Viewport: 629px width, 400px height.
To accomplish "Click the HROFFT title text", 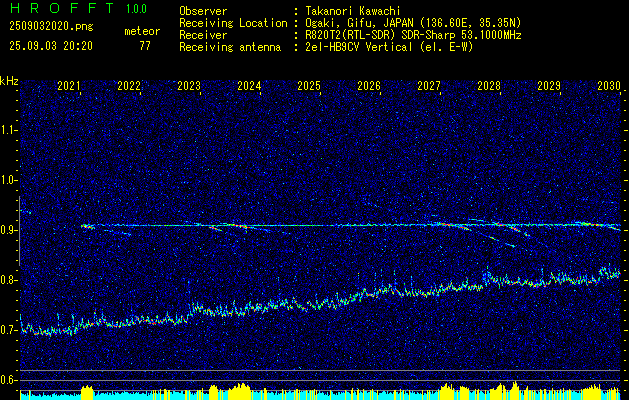I will click(62, 8).
